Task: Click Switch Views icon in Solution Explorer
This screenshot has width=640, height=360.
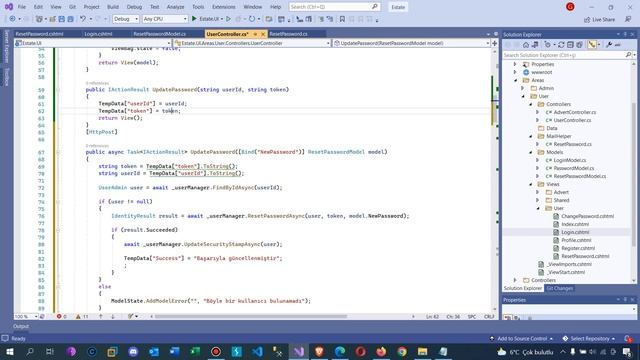Action: pos(535,45)
